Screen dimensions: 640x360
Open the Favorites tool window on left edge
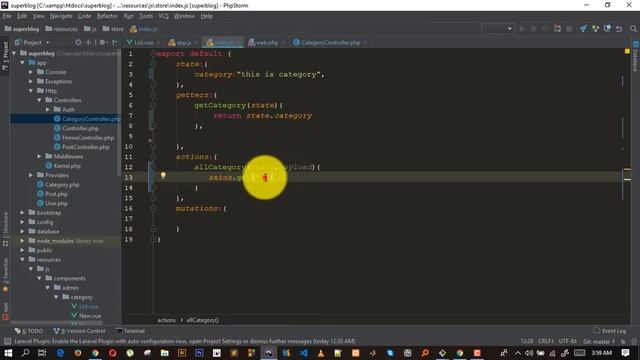click(5, 275)
